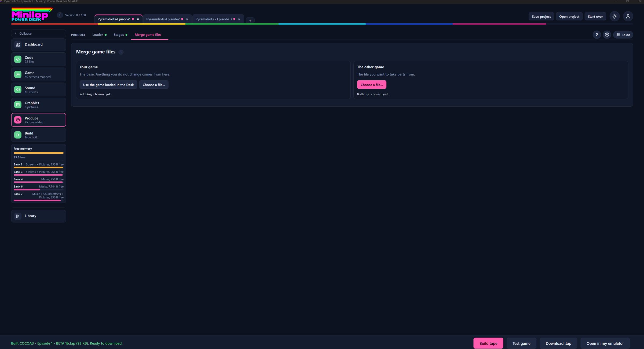Open the Dashboard from the sidebar
The height and width of the screenshot is (349, 644).
pyautogui.click(x=38, y=45)
